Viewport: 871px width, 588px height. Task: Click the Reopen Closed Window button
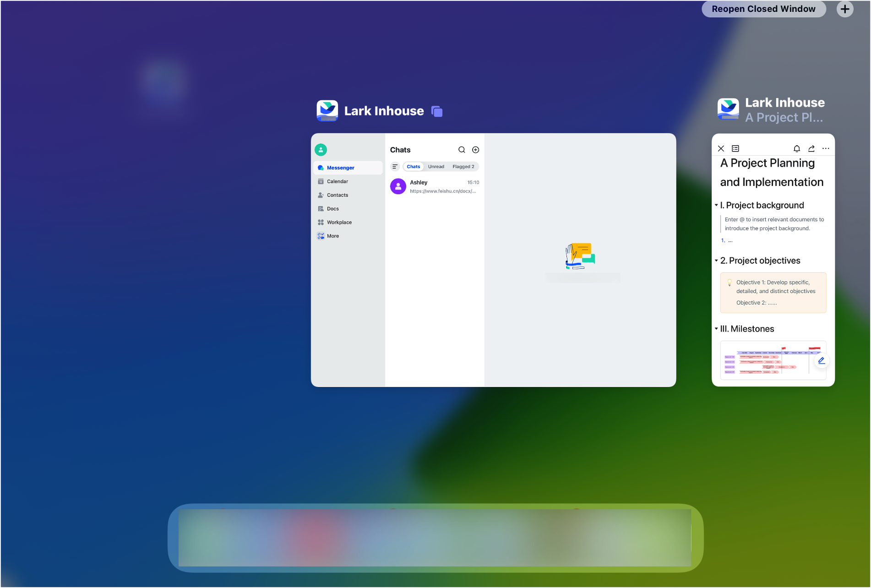[763, 9]
